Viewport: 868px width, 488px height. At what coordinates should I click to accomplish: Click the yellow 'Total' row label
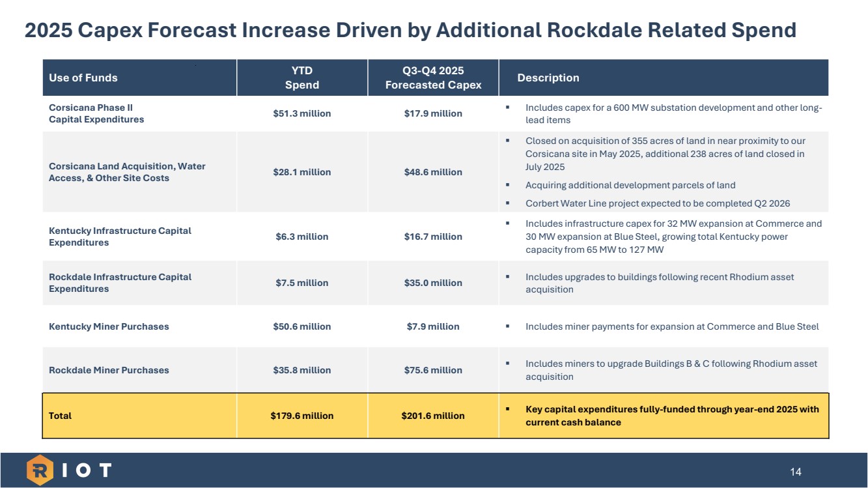pos(60,416)
